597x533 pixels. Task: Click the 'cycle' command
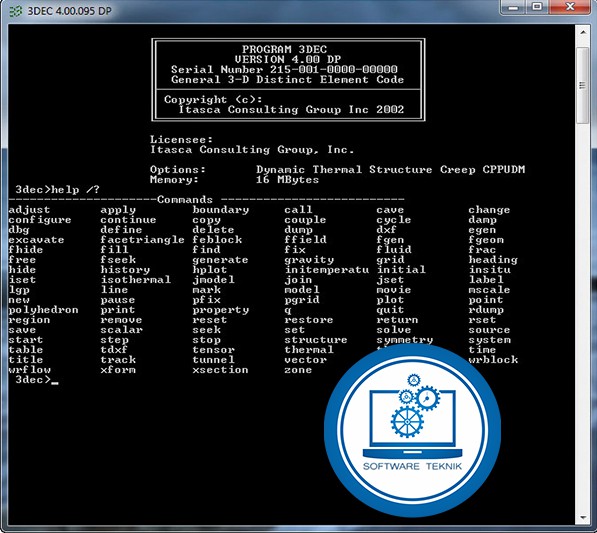(394, 220)
